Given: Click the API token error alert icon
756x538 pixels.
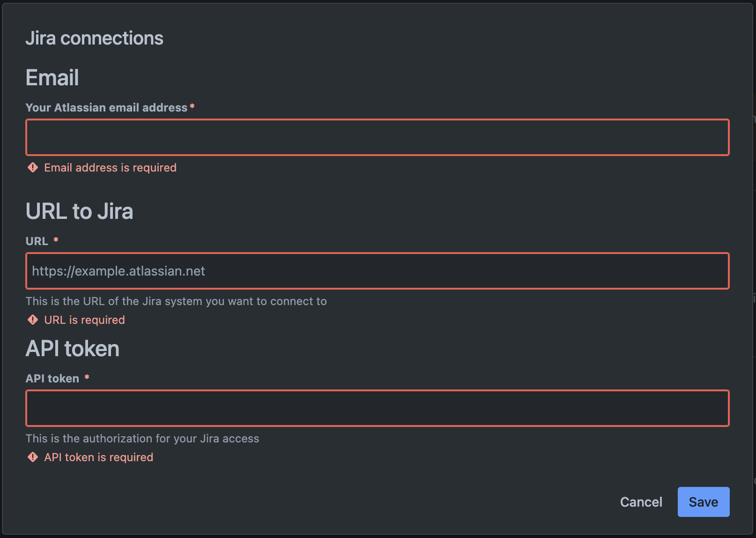Looking at the screenshot, I should [32, 457].
